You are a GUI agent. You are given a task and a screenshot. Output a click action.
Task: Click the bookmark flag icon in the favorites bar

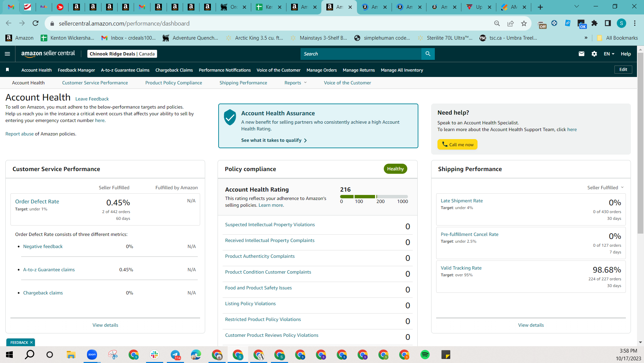[x=7, y=70]
